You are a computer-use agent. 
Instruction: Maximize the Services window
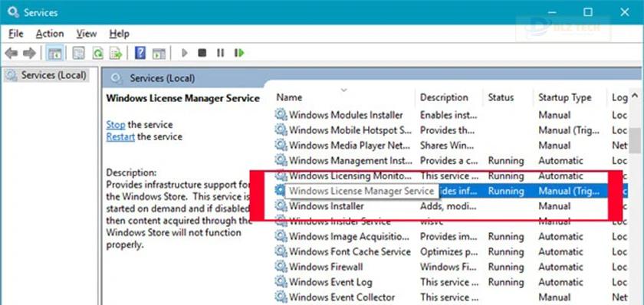coord(588,12)
